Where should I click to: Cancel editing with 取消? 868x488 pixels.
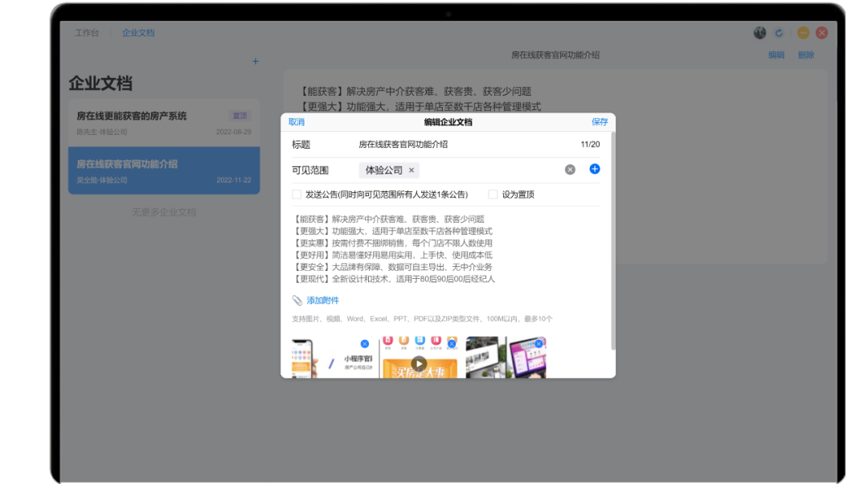coord(296,122)
